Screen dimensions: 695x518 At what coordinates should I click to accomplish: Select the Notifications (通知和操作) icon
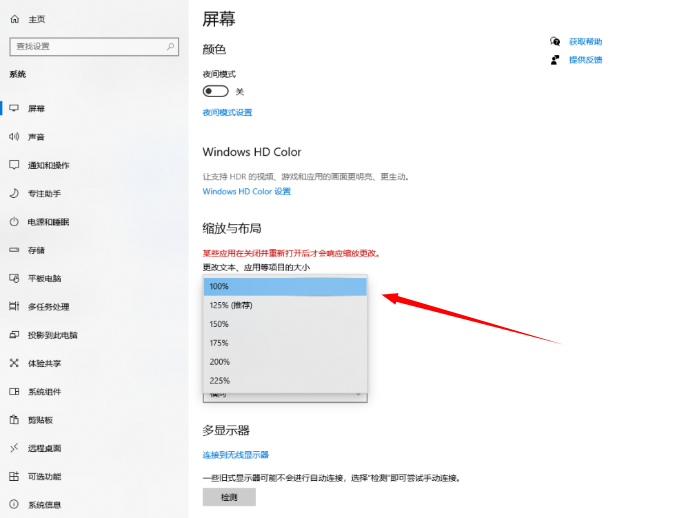[x=14, y=165]
